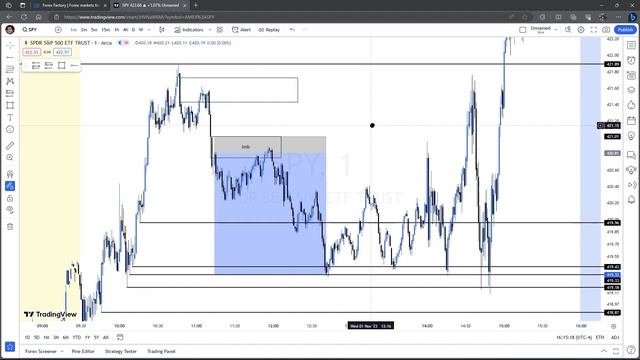
Task: Switch to the 1m timeframe
Action: [73, 30]
